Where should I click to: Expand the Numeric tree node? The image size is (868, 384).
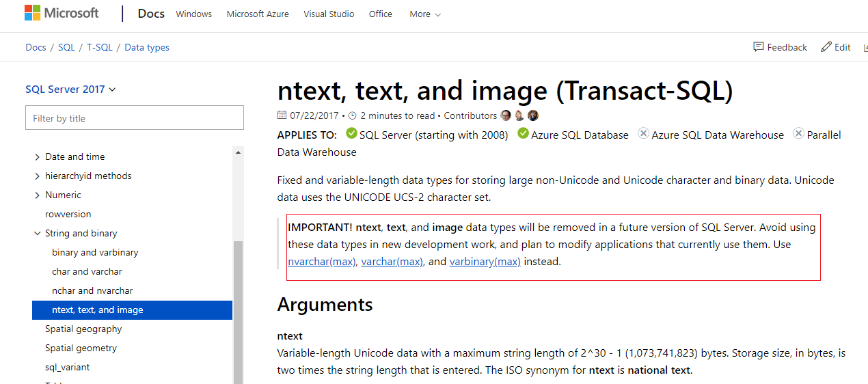37,195
